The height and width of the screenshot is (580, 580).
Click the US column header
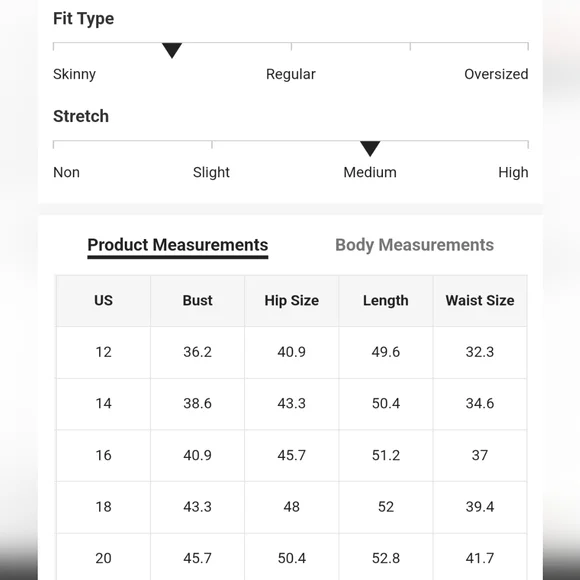point(103,301)
